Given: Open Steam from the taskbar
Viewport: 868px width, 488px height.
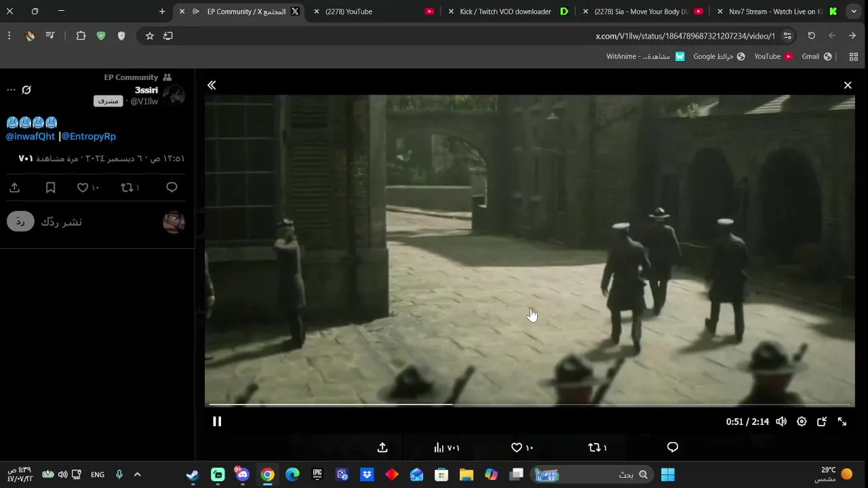Looking at the screenshot, I should 193,474.
